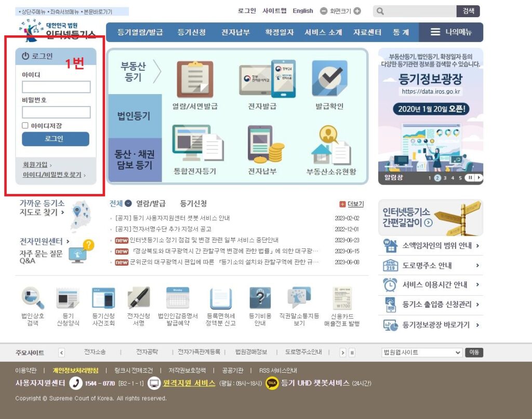
Task: Click the 등기소 출입증 신청관리 badge icon
Action: tap(390, 305)
